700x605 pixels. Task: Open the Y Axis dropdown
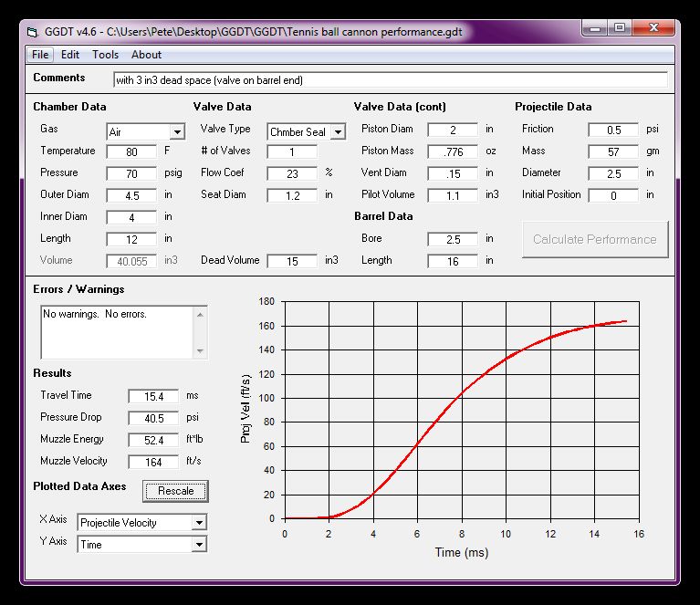199,545
